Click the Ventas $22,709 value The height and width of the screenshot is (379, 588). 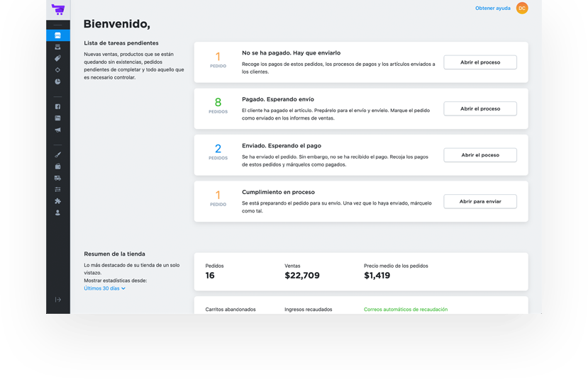click(302, 276)
